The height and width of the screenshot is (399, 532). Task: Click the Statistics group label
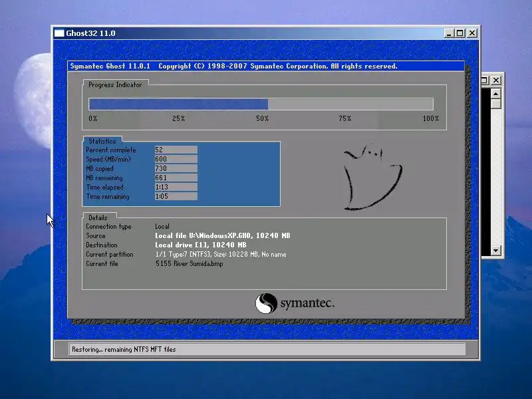coord(102,141)
